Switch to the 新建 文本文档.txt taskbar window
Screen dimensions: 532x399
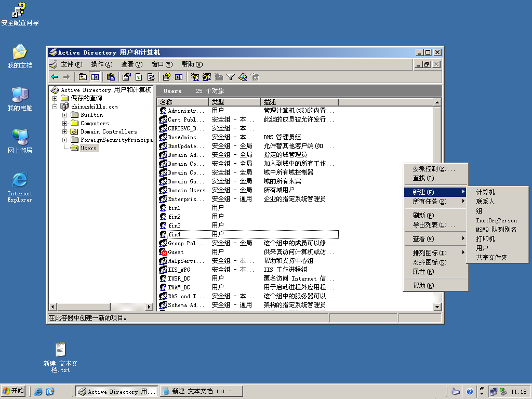click(202, 392)
